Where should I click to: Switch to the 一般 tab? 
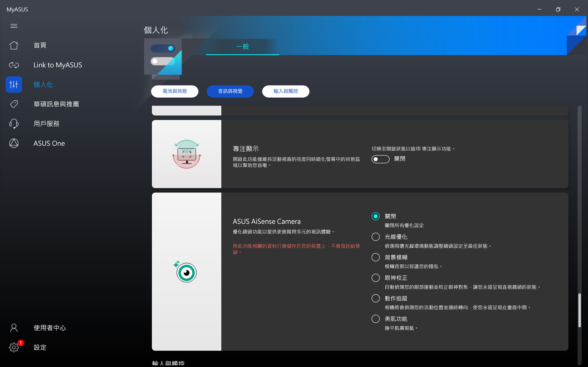(x=243, y=46)
